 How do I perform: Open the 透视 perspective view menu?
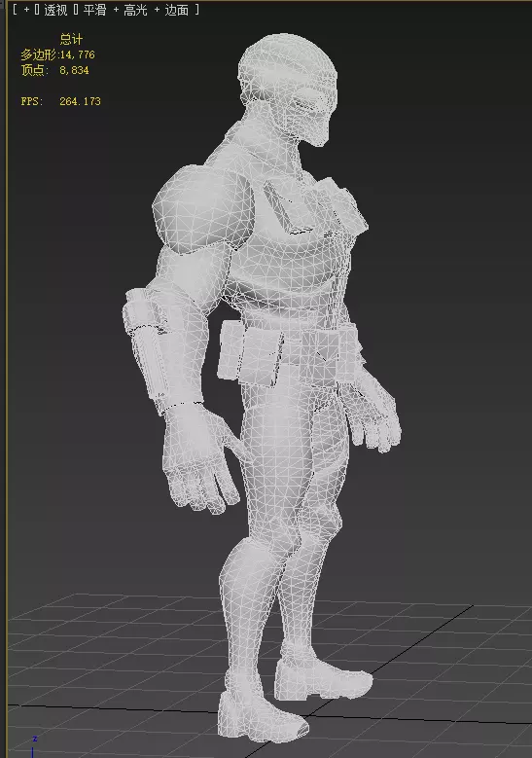(55, 10)
